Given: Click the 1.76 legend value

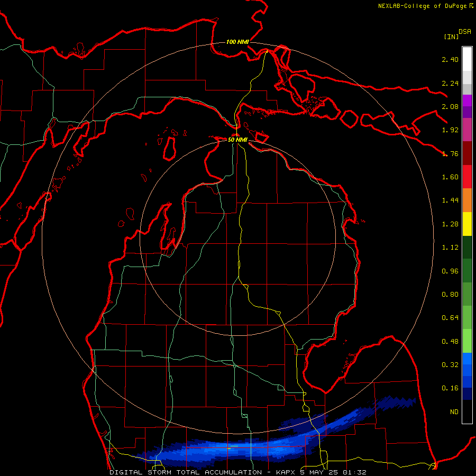Looking at the screenshot, I should pyautogui.click(x=450, y=153).
